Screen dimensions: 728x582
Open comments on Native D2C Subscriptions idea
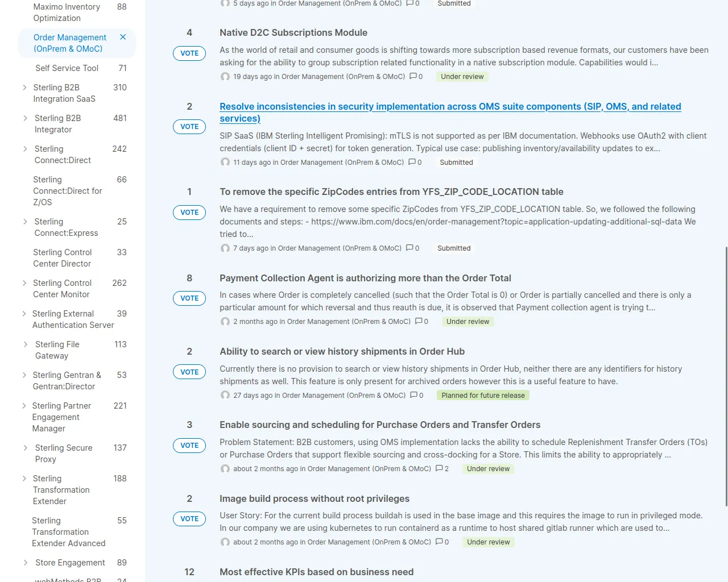(416, 76)
